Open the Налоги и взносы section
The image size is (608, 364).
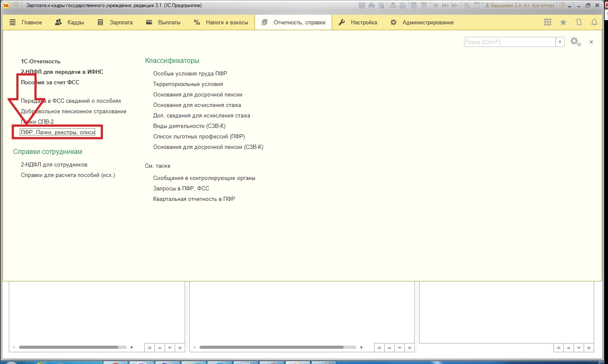click(221, 23)
